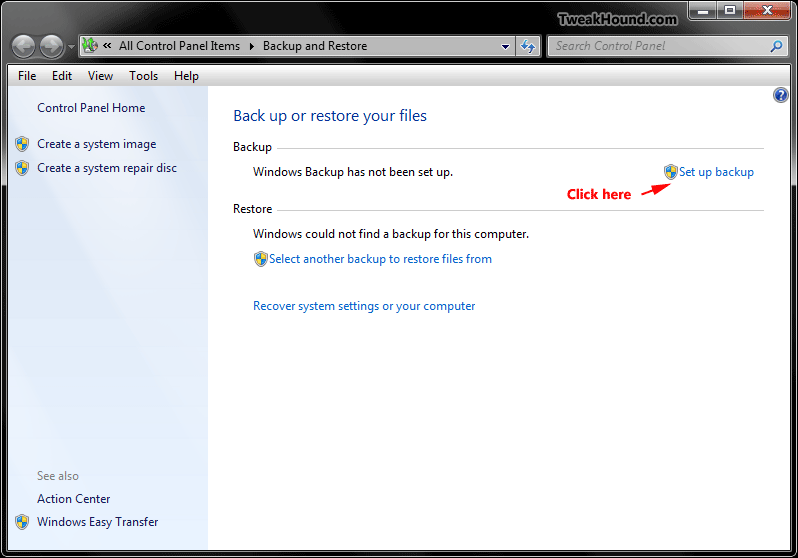Open Action Center link

point(74,499)
